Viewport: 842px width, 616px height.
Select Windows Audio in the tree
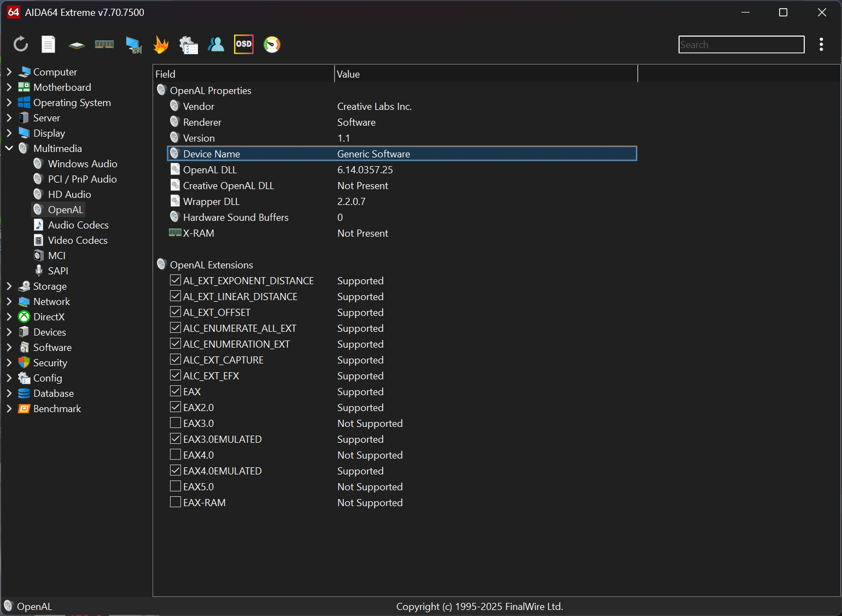(x=83, y=163)
